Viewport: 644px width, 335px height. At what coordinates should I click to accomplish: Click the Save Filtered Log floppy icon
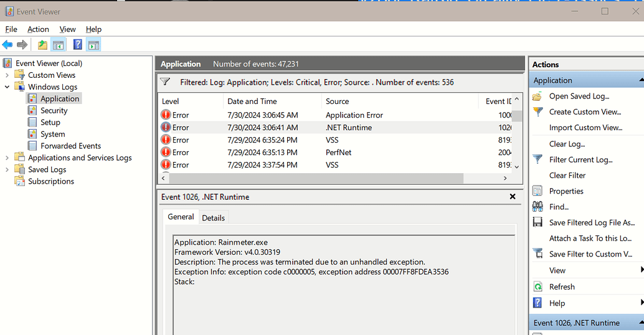tap(537, 222)
